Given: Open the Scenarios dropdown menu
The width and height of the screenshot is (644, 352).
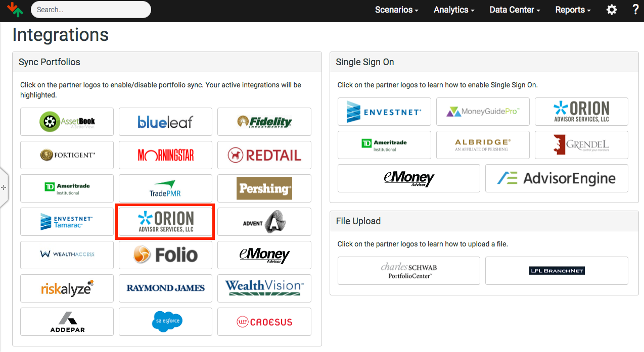Looking at the screenshot, I should coord(396,10).
